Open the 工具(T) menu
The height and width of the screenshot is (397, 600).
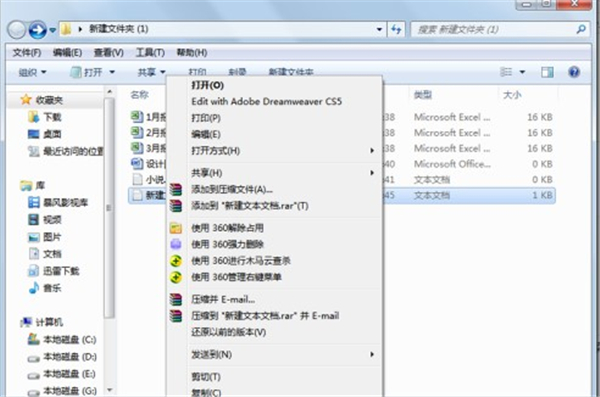150,52
